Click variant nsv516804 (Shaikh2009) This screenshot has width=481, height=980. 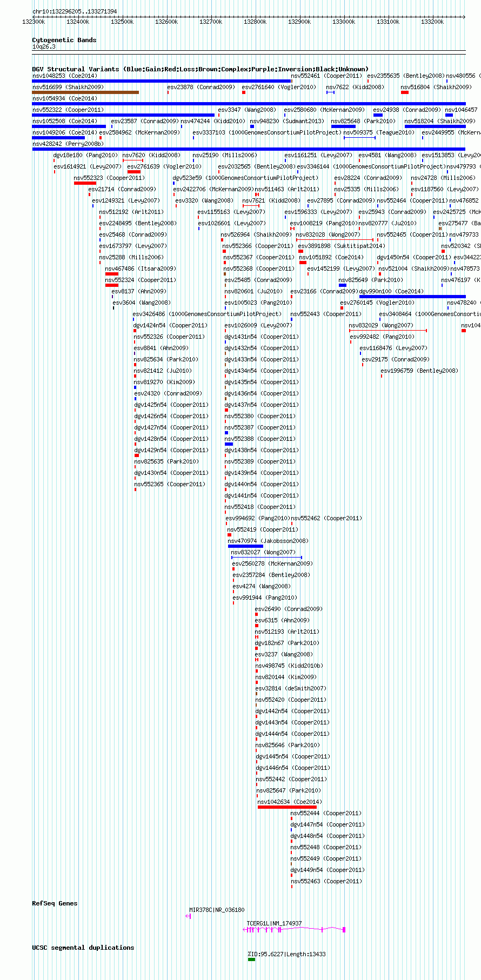click(436, 87)
